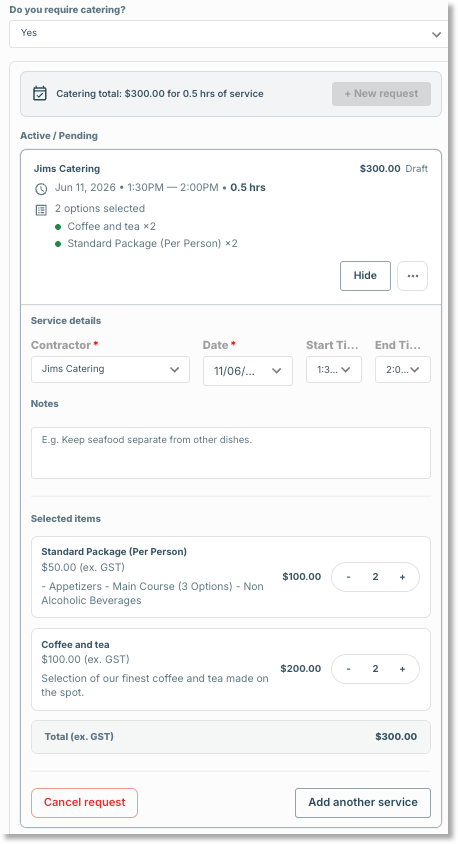Click the clock icon next to Jun 11, 2026
Viewport: 458px width, 844px height.
coord(41,189)
